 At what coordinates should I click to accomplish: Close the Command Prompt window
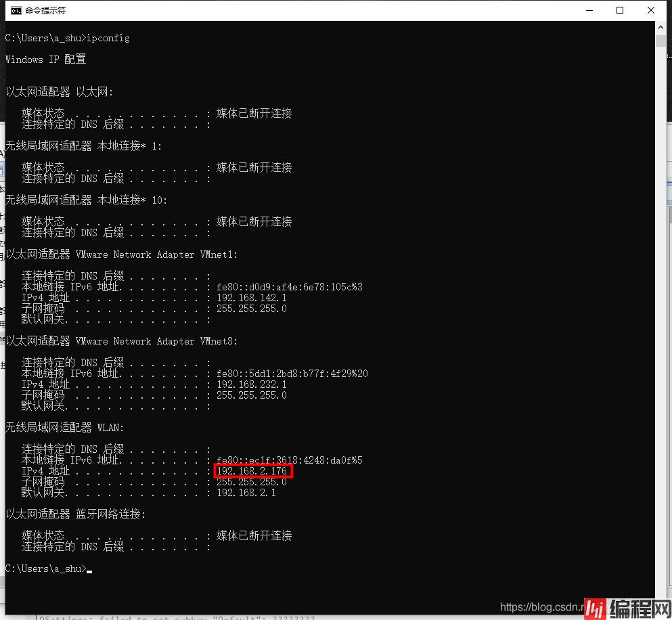pos(651,10)
